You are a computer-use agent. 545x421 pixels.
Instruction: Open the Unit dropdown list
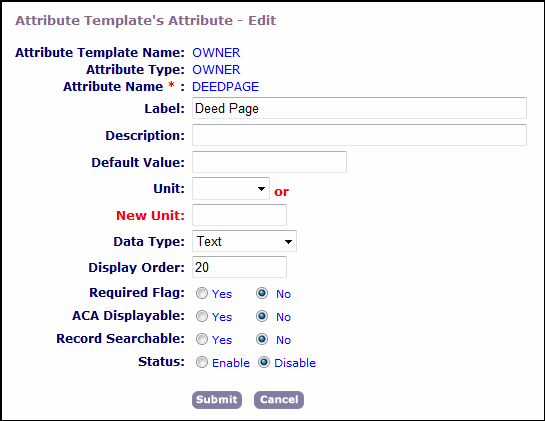click(x=231, y=188)
